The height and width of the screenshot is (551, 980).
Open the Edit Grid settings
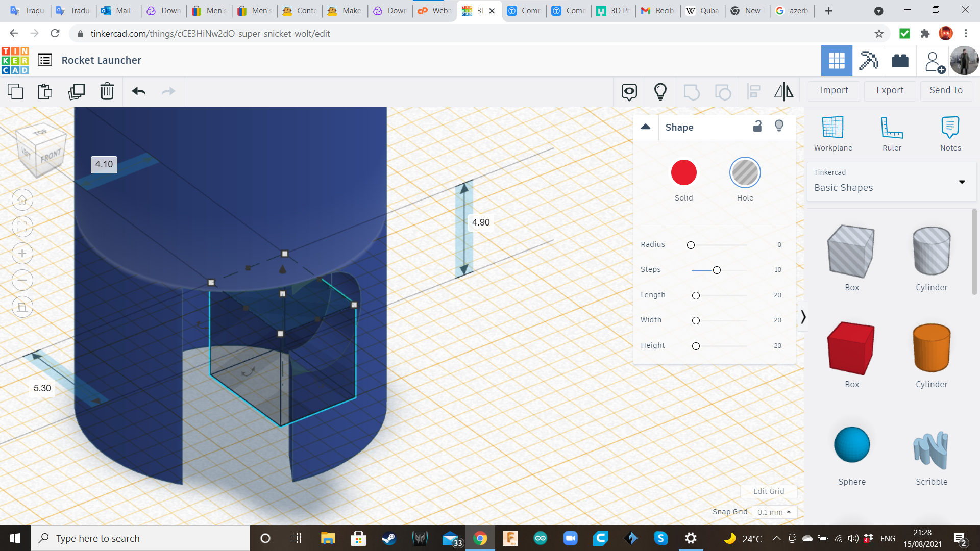pos(769,491)
